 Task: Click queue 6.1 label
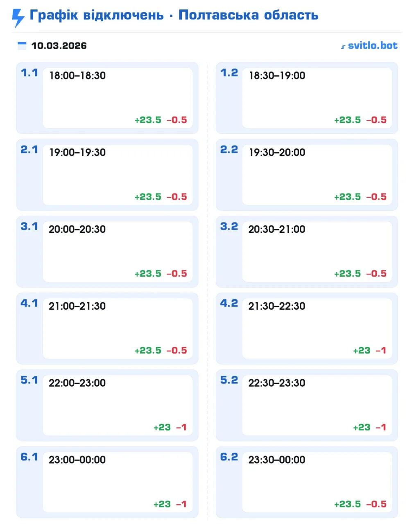[x=29, y=457]
